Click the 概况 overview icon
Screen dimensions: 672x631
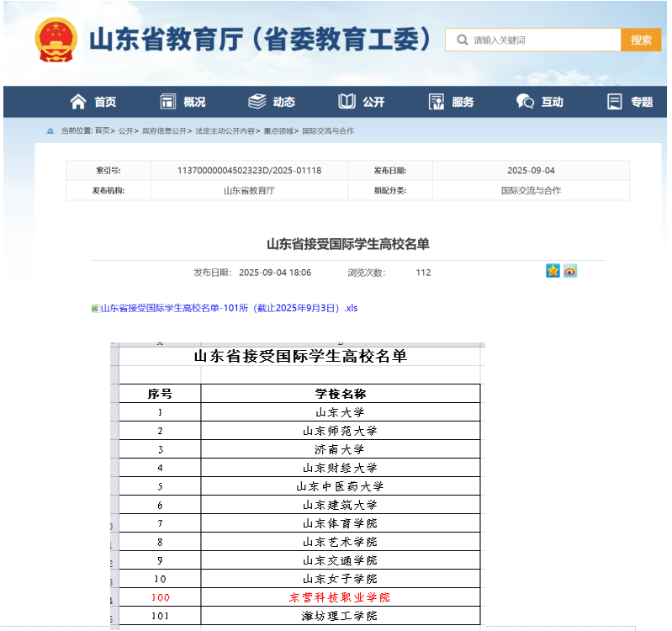(x=168, y=102)
